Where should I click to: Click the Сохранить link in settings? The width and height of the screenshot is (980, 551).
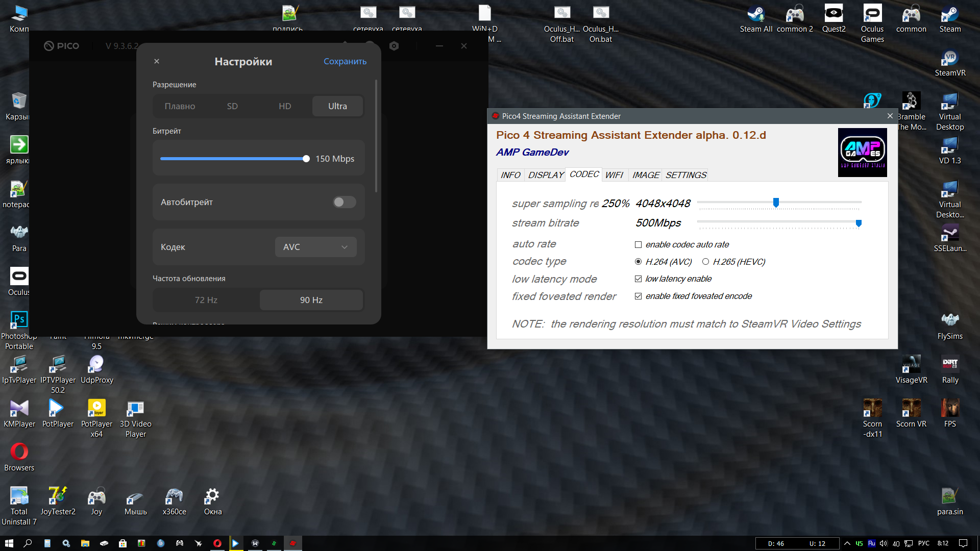(x=345, y=61)
